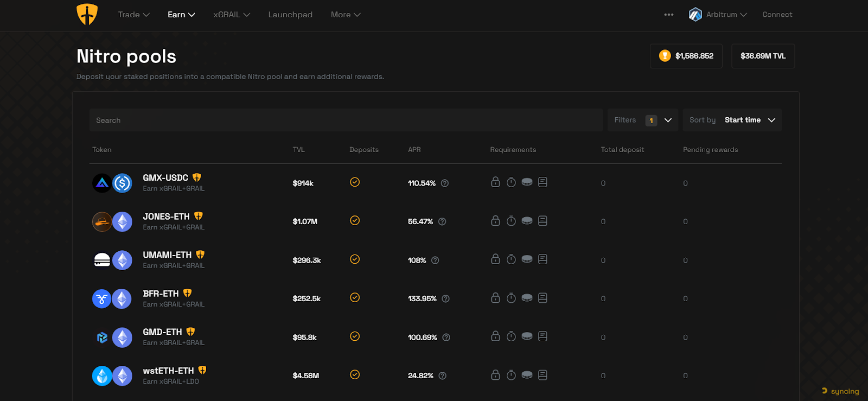
Task: Click UMAMI-ETH deposits checkmark icon
Action: pyautogui.click(x=355, y=259)
